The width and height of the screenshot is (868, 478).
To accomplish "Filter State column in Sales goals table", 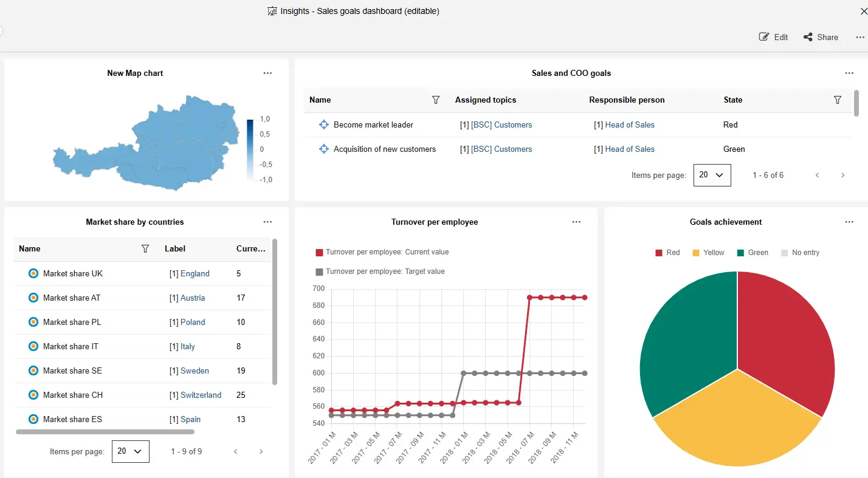I will [838, 100].
